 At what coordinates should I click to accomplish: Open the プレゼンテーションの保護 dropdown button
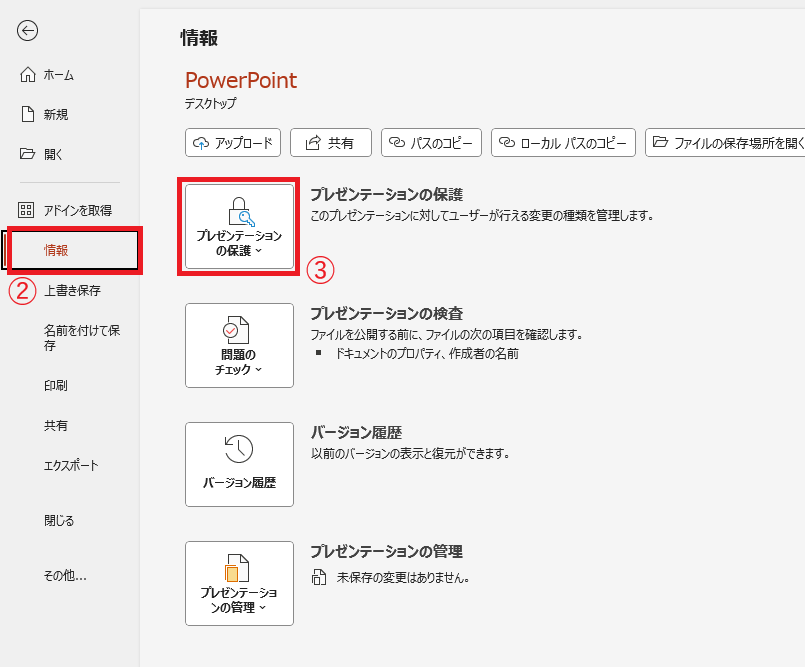coord(239,226)
